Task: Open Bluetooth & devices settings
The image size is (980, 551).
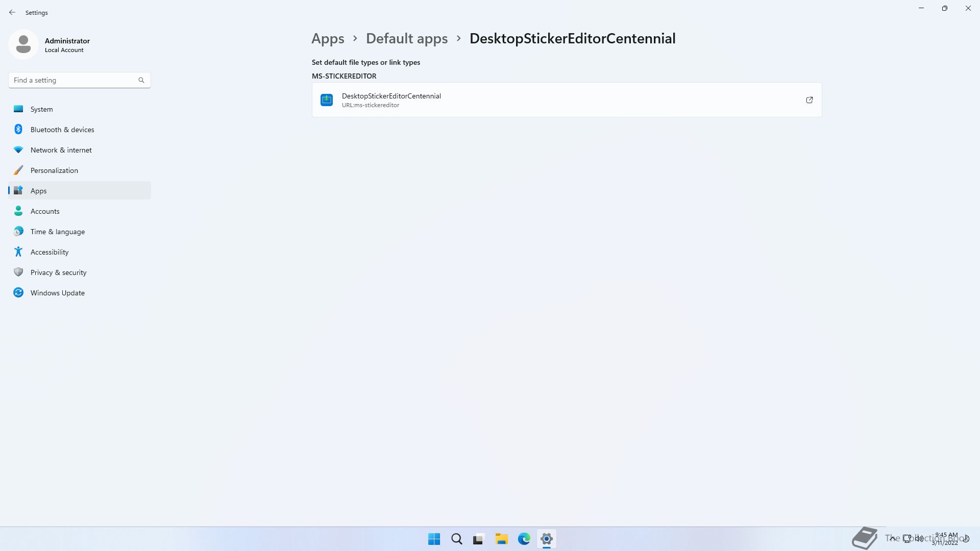Action: 80,130
